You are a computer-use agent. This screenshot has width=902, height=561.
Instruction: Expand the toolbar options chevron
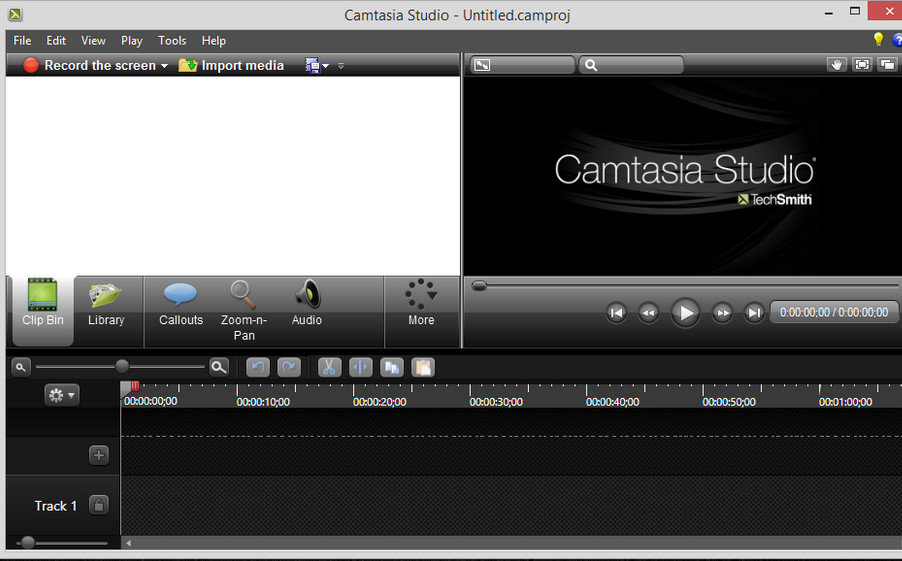coord(341,66)
